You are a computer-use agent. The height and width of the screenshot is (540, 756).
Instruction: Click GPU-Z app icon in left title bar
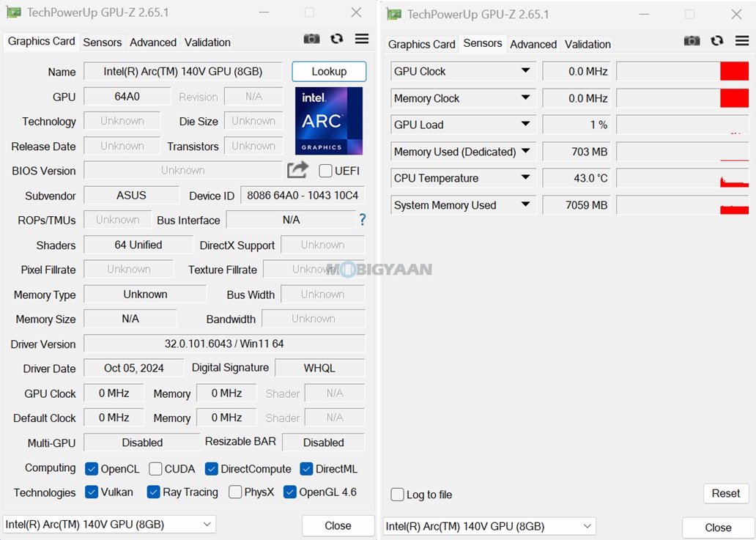(x=13, y=12)
